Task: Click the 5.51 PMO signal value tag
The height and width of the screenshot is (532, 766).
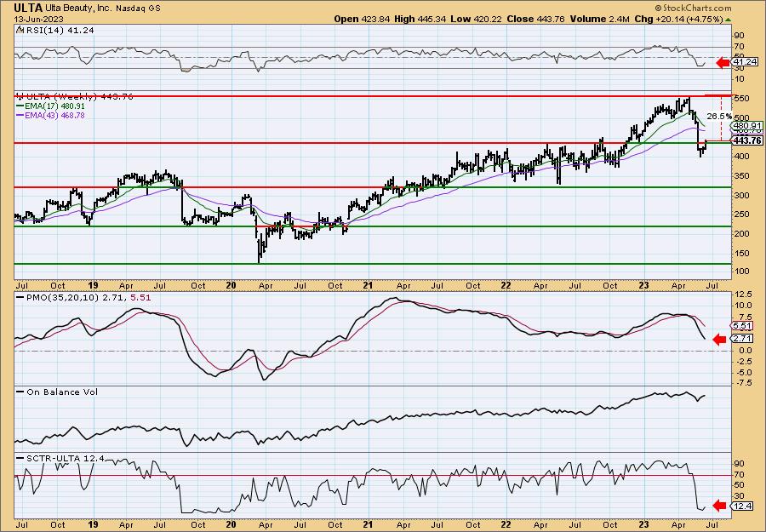Action: 742,325
